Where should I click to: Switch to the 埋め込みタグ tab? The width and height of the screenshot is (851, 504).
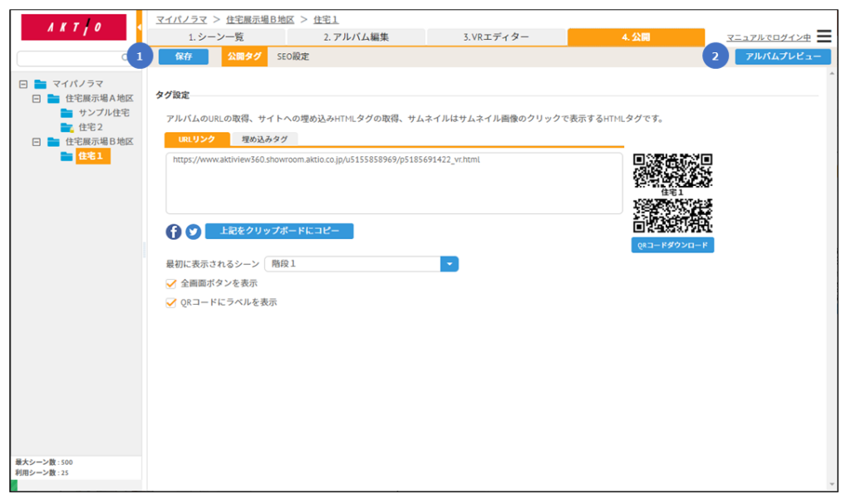coord(264,139)
